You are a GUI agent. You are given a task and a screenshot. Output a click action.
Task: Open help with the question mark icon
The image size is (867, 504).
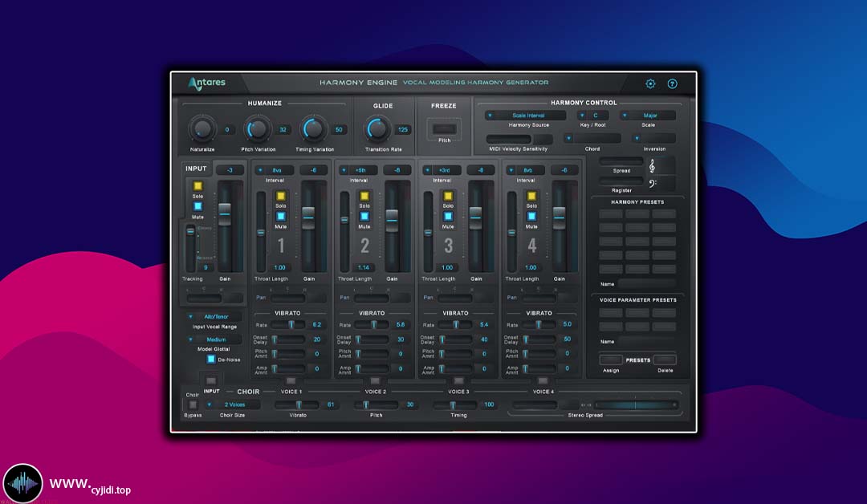pos(673,83)
